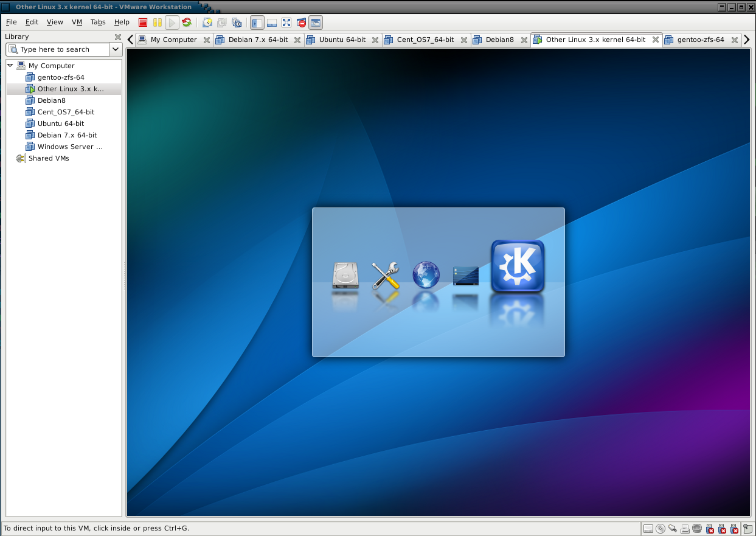Close the Debian8 tab
Screen dimensions: 756x536
tap(524, 40)
